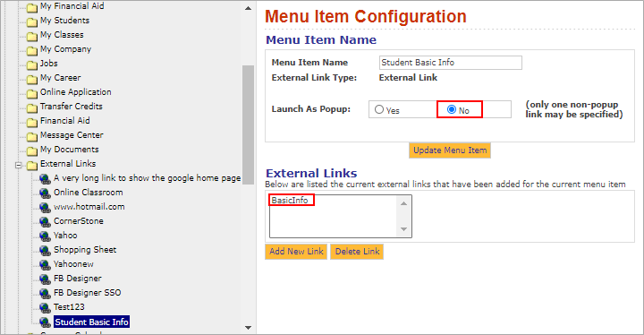This screenshot has height=335, width=644.
Task: Select the Online Classroom link label
Action: [89, 193]
